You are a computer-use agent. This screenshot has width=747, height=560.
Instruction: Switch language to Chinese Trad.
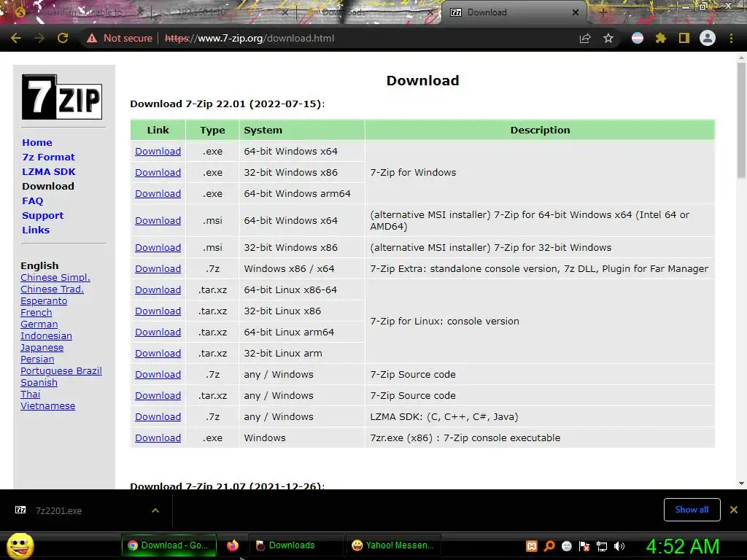pyautogui.click(x=52, y=289)
